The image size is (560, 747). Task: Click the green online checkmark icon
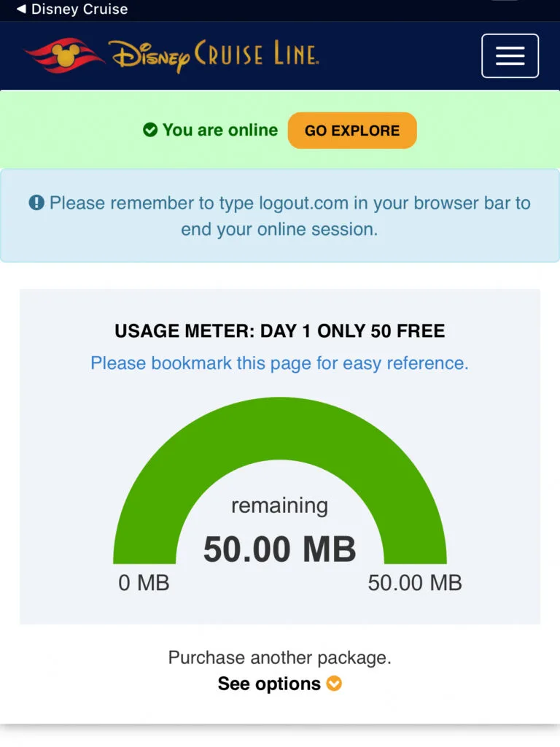150,130
